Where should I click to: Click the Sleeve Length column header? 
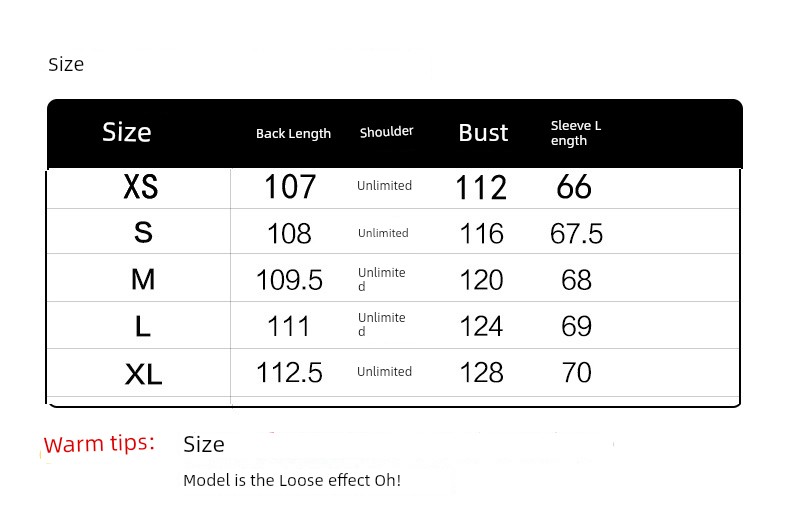click(576, 133)
